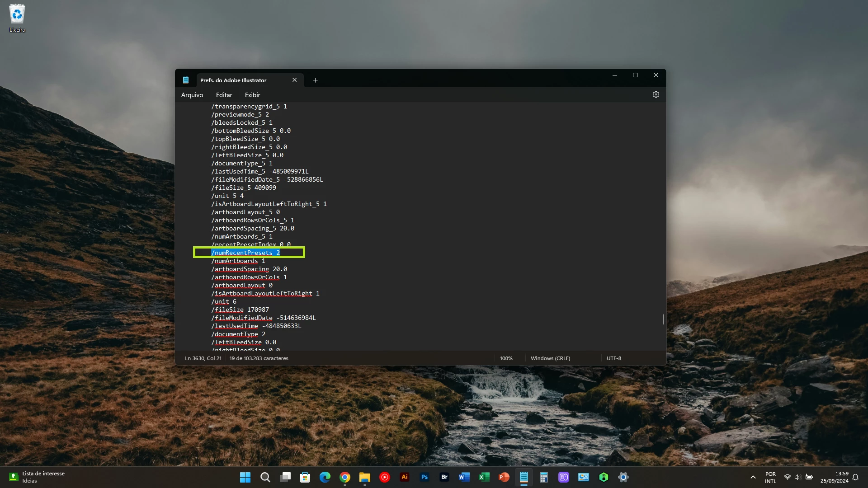Open the Arquivo menu
Viewport: 868px width, 488px height.
192,95
